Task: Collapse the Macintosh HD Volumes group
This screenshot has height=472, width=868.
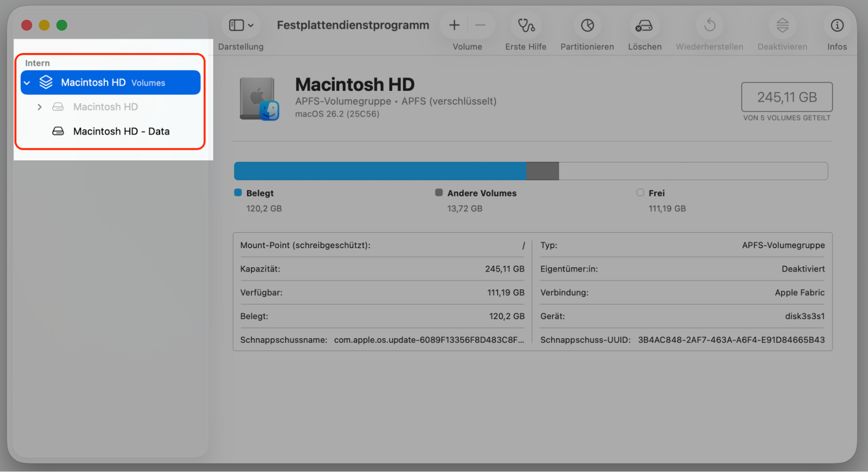Action: (x=27, y=83)
